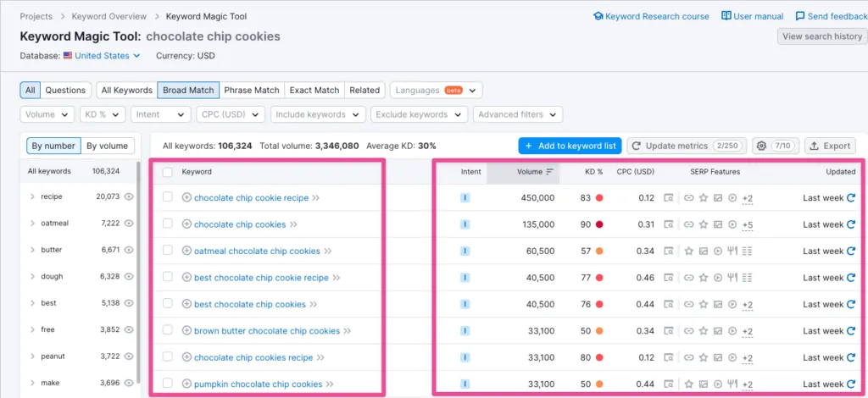Screen dimensions: 868x398
Task: Check the box for chocolate chip cookies
Action: pyautogui.click(x=168, y=224)
